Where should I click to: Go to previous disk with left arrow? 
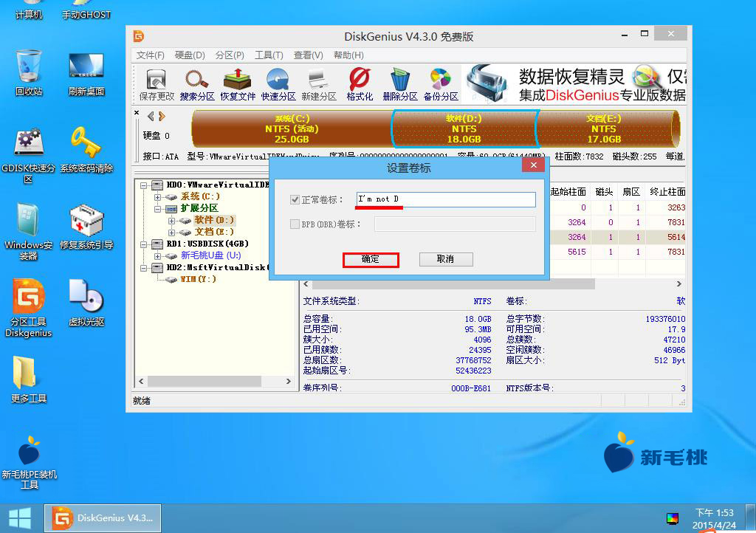pyautogui.click(x=151, y=116)
